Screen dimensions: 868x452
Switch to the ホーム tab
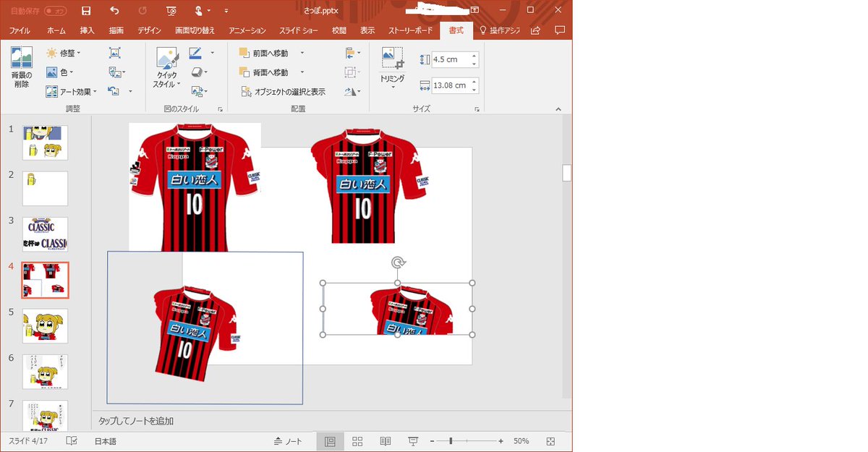tap(56, 30)
